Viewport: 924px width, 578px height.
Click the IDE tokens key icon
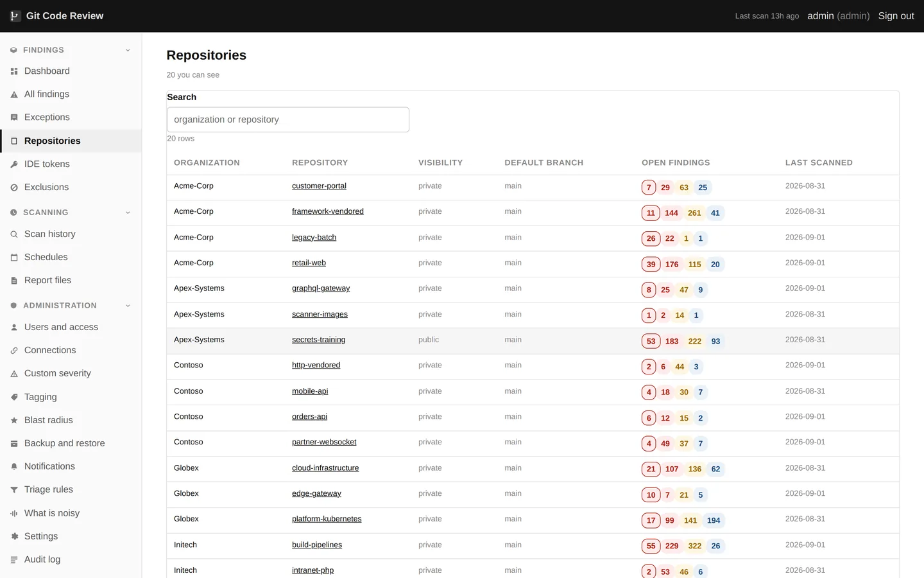tap(14, 164)
